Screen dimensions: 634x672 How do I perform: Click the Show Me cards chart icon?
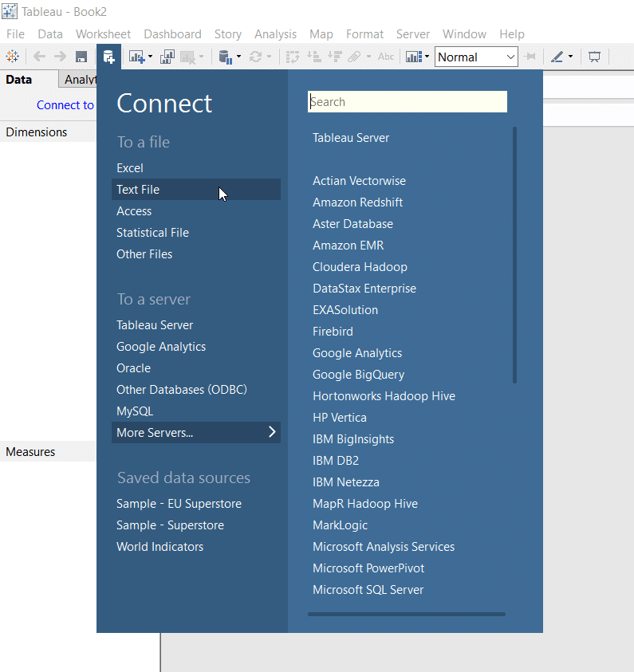pyautogui.click(x=414, y=57)
